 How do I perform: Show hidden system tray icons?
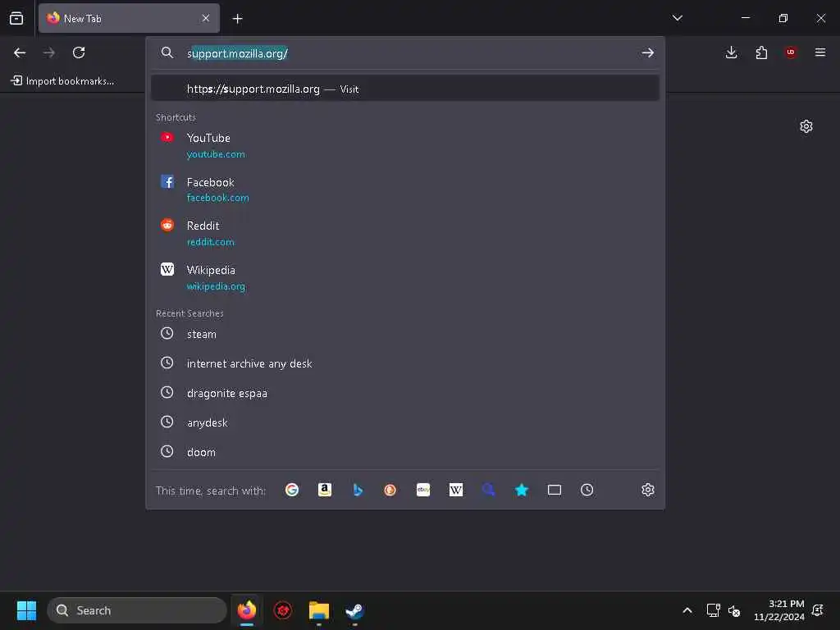click(x=687, y=610)
